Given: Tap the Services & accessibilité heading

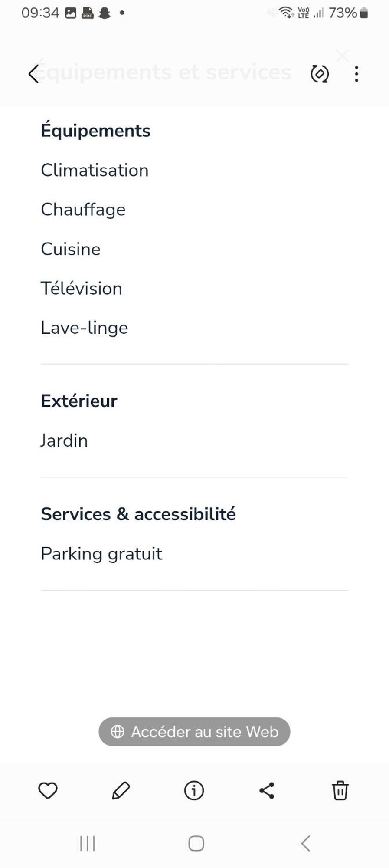Looking at the screenshot, I should pos(138,514).
